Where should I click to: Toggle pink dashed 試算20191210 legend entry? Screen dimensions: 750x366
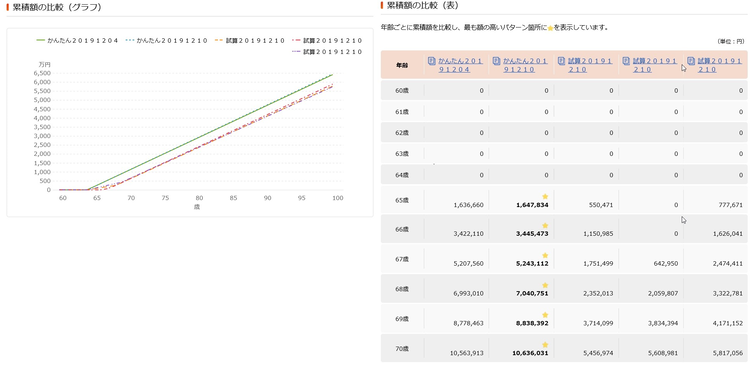point(327,41)
